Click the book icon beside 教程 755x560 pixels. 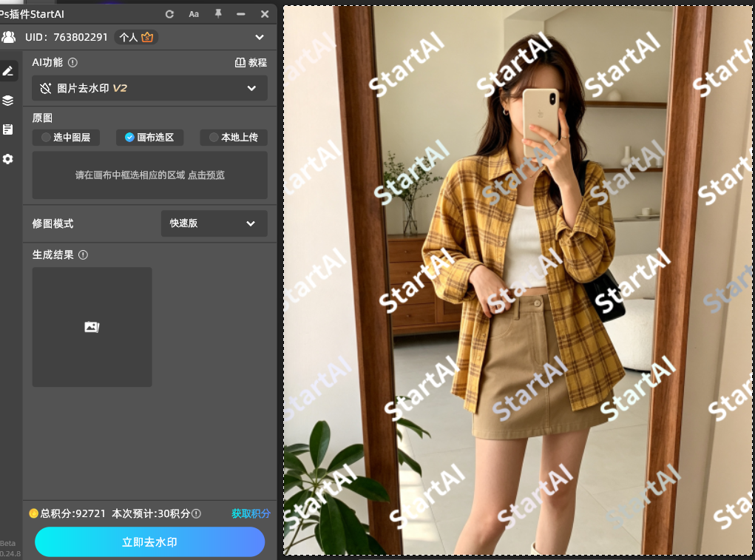[240, 63]
